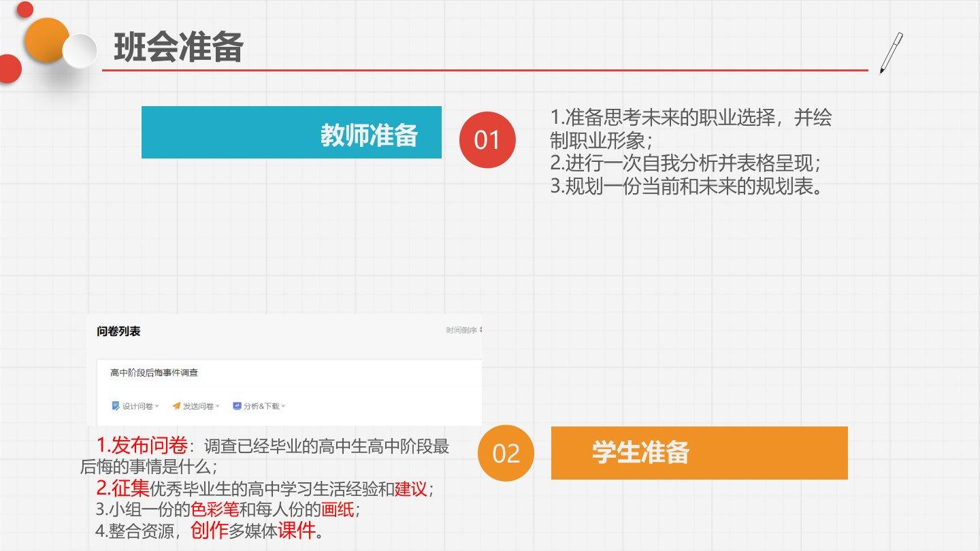This screenshot has height=551, width=980.
Task: Click the red 01 circle badge
Action: 487,140
